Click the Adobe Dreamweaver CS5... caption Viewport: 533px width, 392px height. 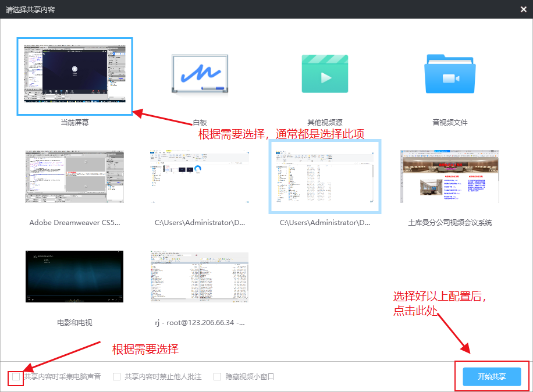74,223
